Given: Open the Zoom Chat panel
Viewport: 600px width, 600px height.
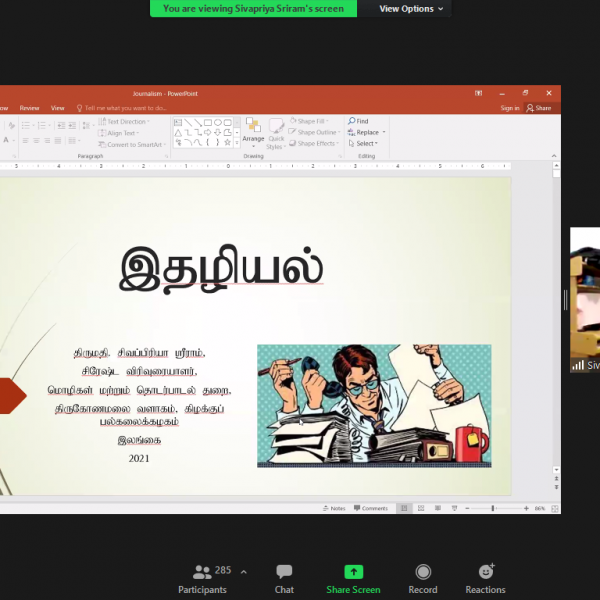Looking at the screenshot, I should point(284,579).
